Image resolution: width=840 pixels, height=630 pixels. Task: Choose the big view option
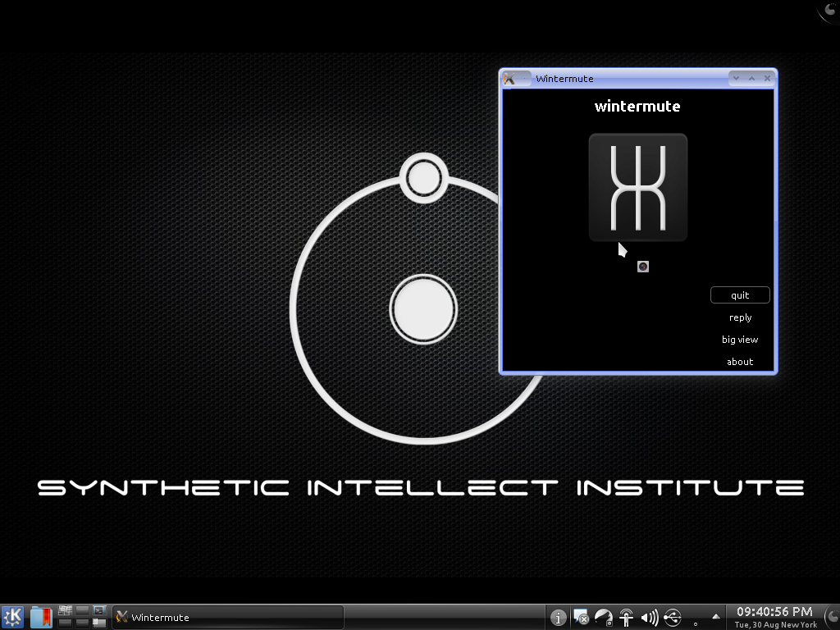pyautogui.click(x=740, y=340)
